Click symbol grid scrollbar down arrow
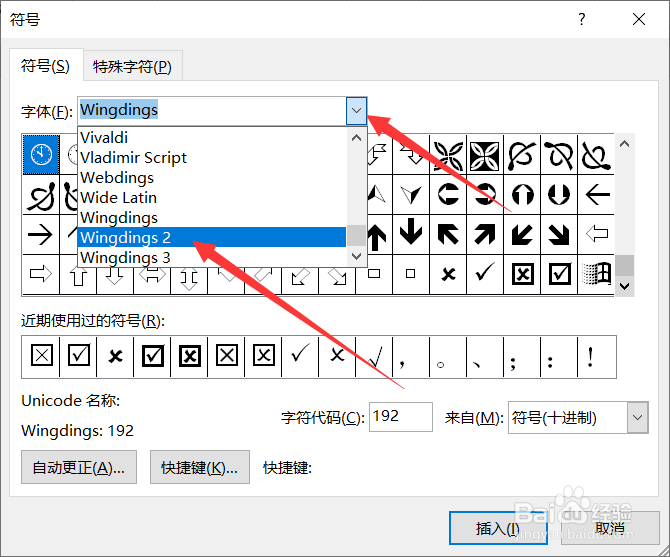Image resolution: width=670 pixels, height=557 pixels. point(624,286)
